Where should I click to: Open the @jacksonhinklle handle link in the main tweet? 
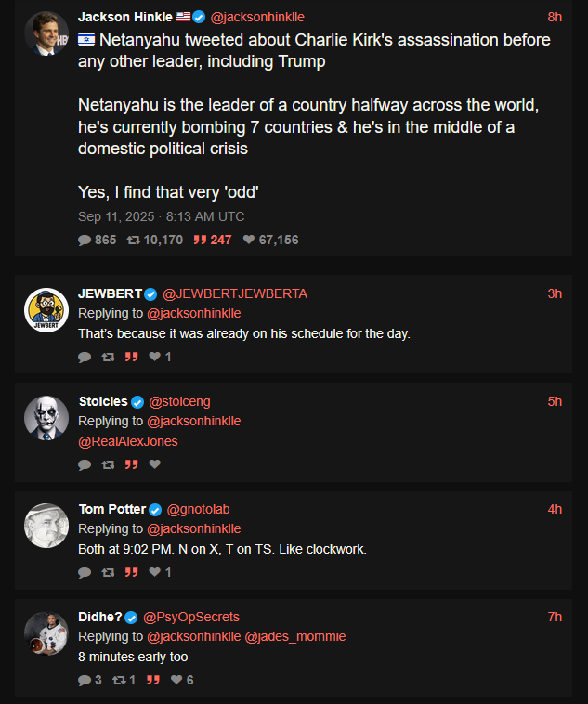pos(257,17)
